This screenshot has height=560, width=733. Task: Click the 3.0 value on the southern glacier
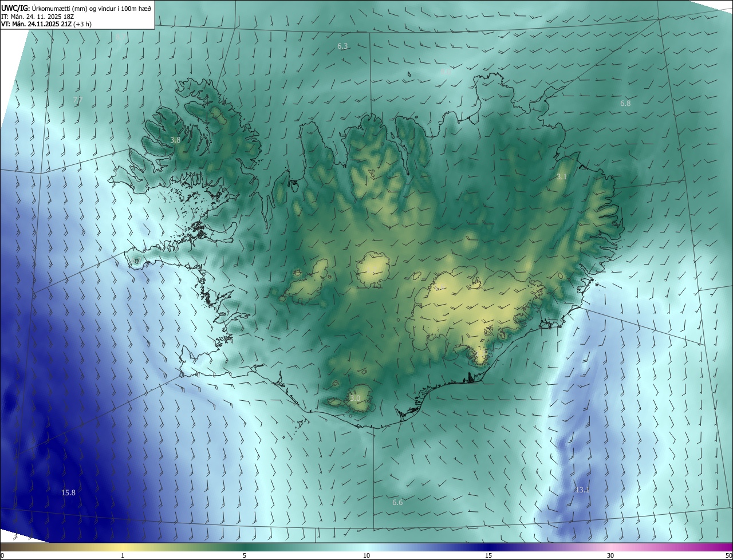[355, 398]
